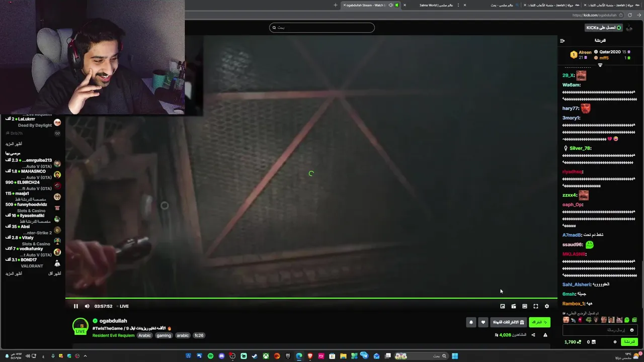Open the KICKs balance showing 1,790
644x362 pixels.
pyautogui.click(x=573, y=342)
